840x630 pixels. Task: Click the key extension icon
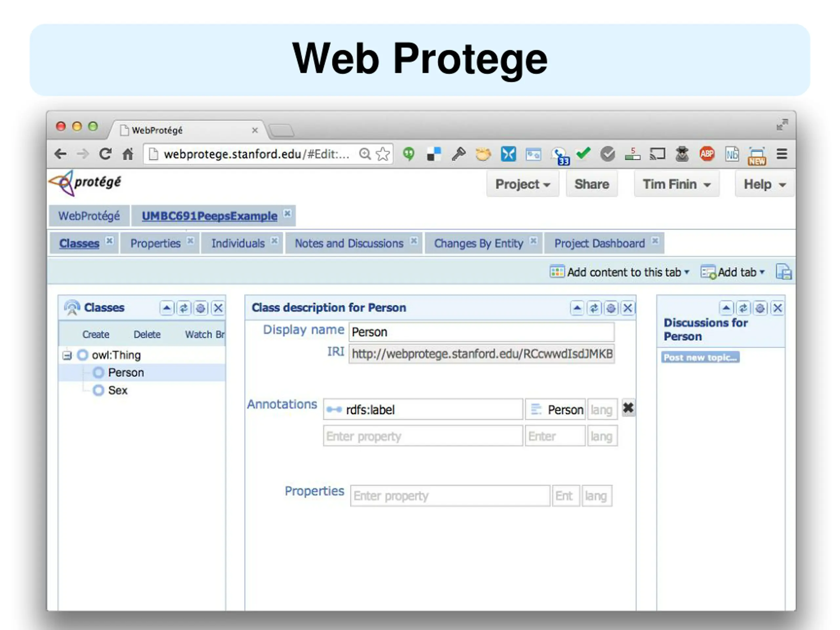459,154
